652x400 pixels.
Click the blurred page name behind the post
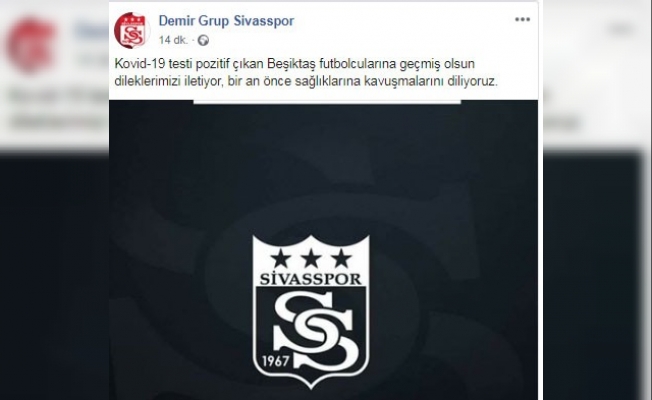coord(91,30)
